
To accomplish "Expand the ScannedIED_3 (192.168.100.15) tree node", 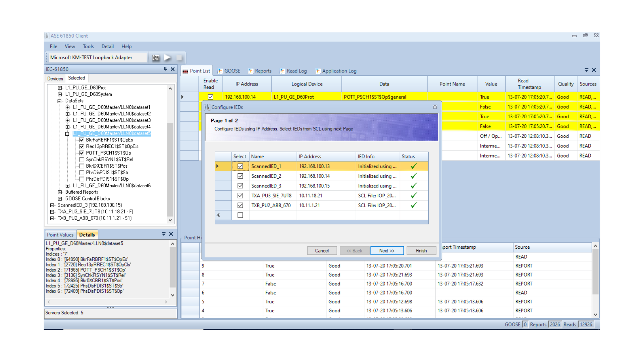I will (x=52, y=205).
